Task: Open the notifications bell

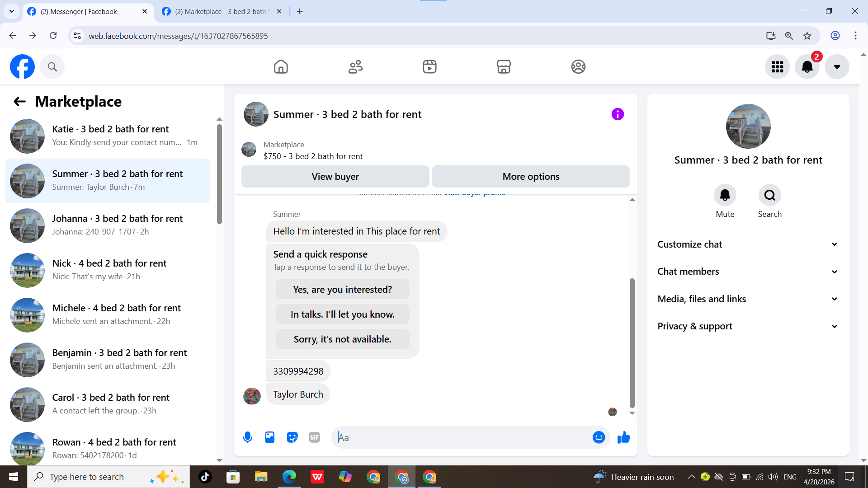Action: 807,67
